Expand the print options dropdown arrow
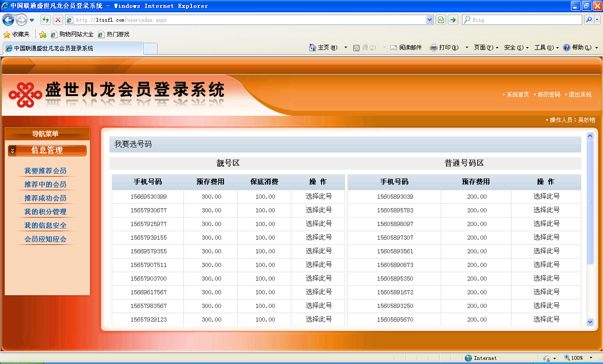The height and width of the screenshot is (364, 603). (x=467, y=48)
